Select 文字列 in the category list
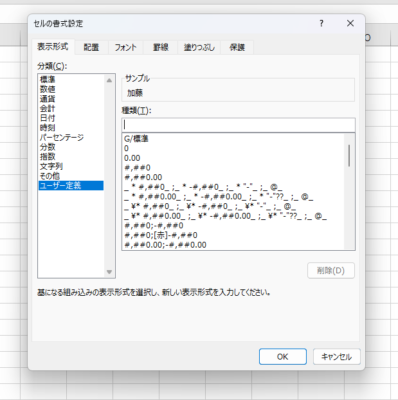398x400 pixels. 71,166
